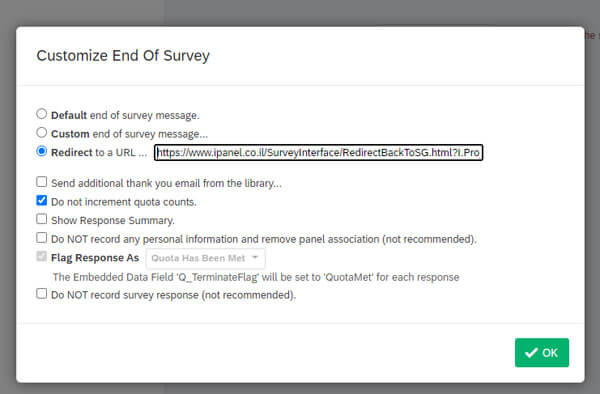Image resolution: width=600 pixels, height=394 pixels.
Task: Click the 'Custom end of survey message...' text
Action: [x=129, y=134]
